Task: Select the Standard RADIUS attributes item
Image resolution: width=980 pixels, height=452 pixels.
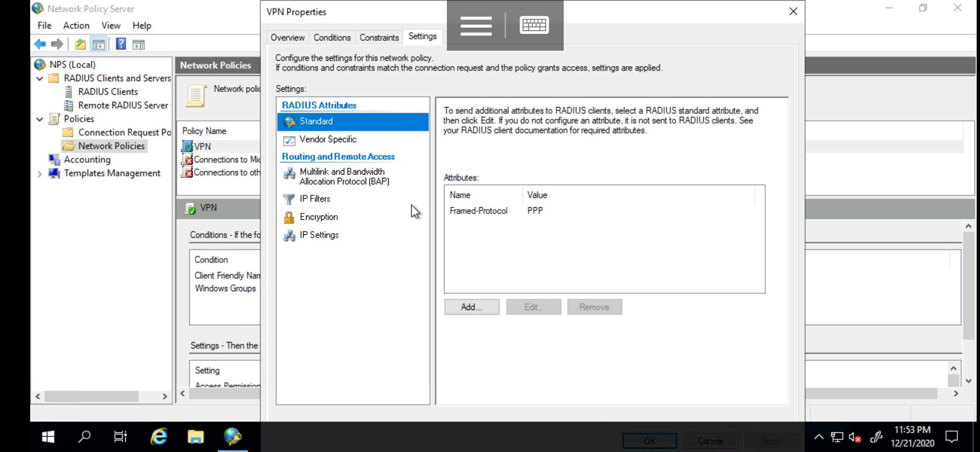Action: [353, 121]
